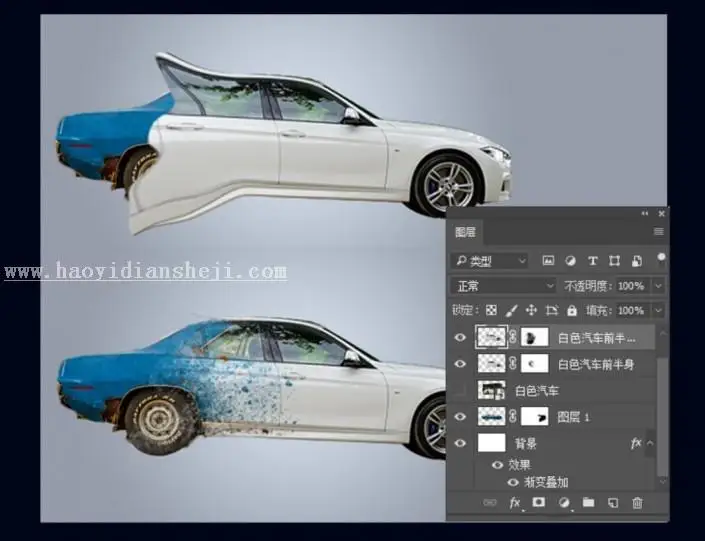Screen dimensions: 705x541
Task: Click the layers list vertical scrollbar thumb
Action: (x=662, y=416)
